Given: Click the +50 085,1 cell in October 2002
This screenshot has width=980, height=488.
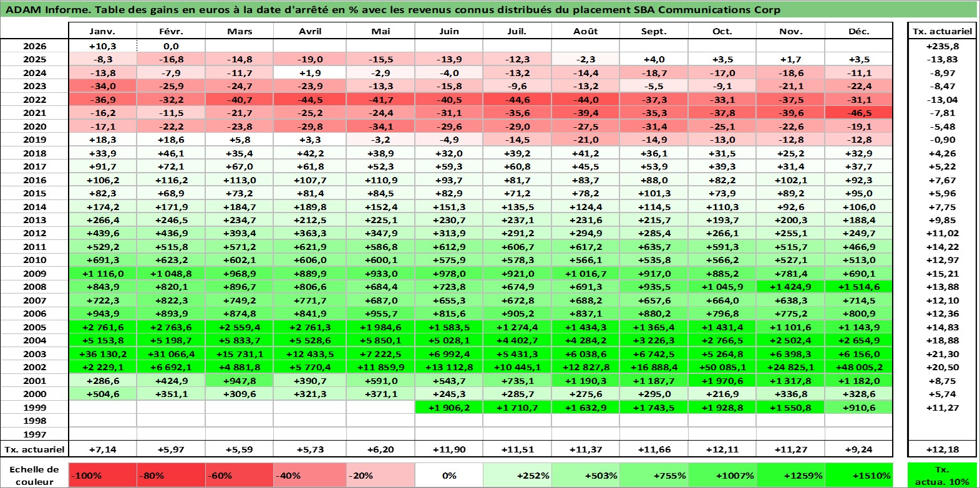Looking at the screenshot, I should pyautogui.click(x=722, y=367).
